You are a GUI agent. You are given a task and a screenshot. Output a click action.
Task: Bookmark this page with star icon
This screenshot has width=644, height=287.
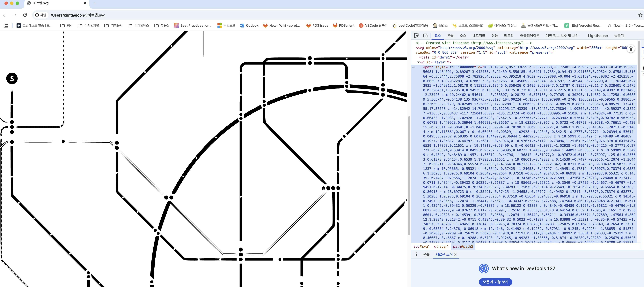(640, 15)
